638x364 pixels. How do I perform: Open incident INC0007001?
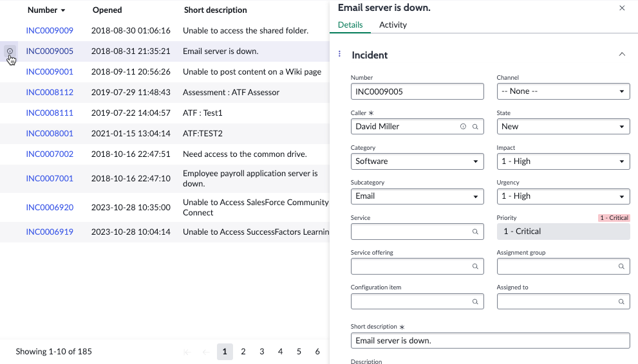[50, 178]
